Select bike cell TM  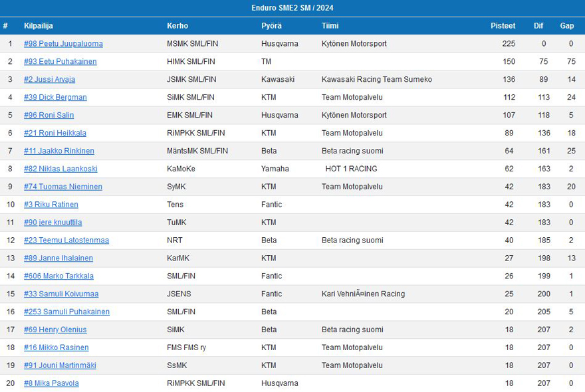tap(266, 62)
